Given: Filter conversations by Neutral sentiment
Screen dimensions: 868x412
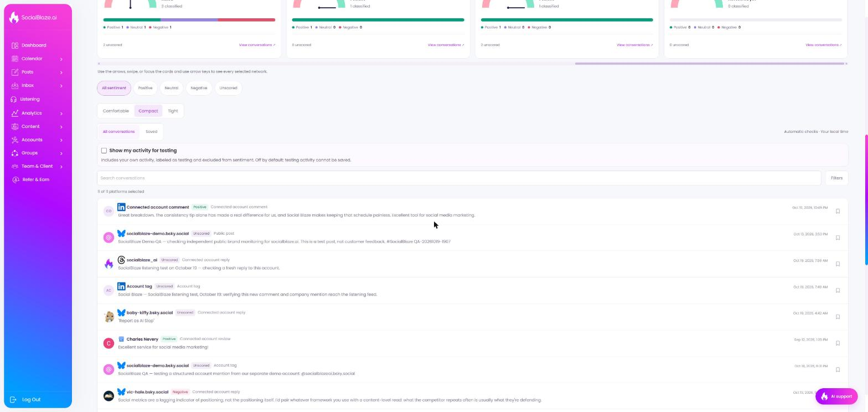Looking at the screenshot, I should (172, 88).
